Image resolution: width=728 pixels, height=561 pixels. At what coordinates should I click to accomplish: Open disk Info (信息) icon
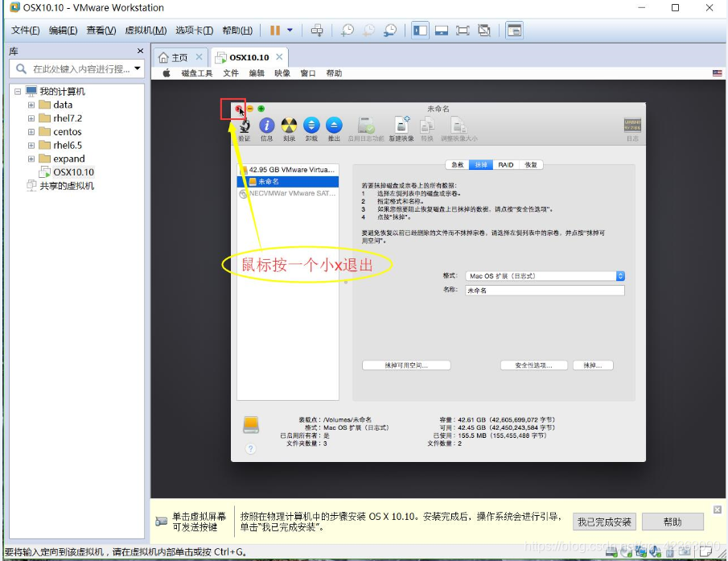266,126
